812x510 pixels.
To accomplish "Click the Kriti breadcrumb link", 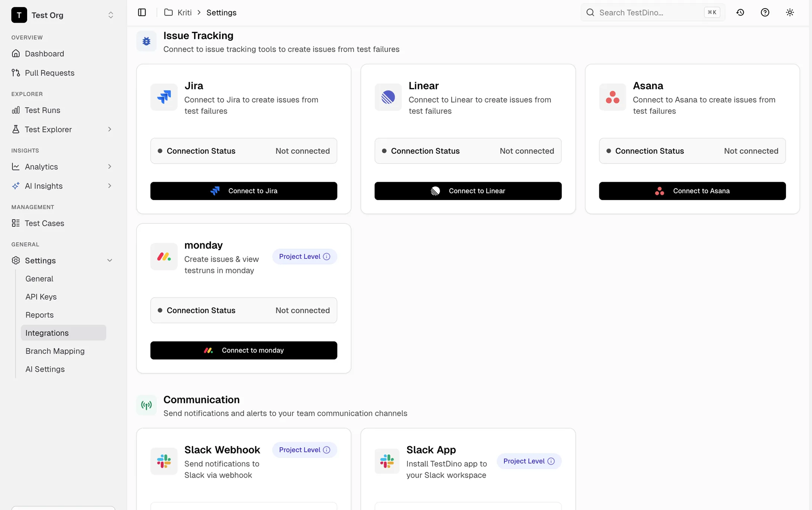I will [184, 13].
